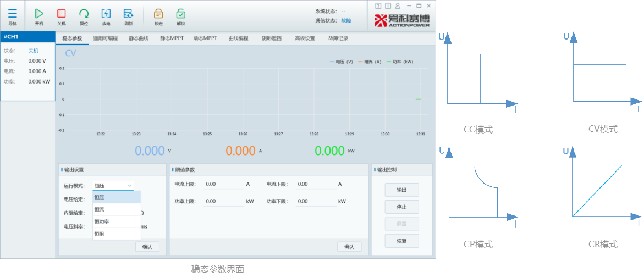Click the large green 0.000 kW readout
Image resolution: width=644 pixels, height=277 pixels.
(x=330, y=151)
